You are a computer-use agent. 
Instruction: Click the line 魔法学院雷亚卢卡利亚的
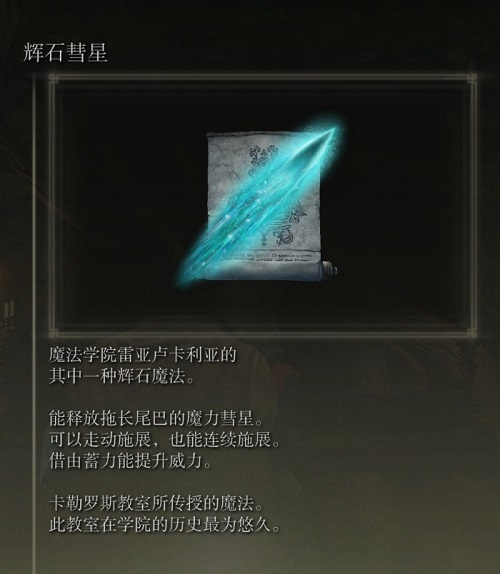(143, 355)
